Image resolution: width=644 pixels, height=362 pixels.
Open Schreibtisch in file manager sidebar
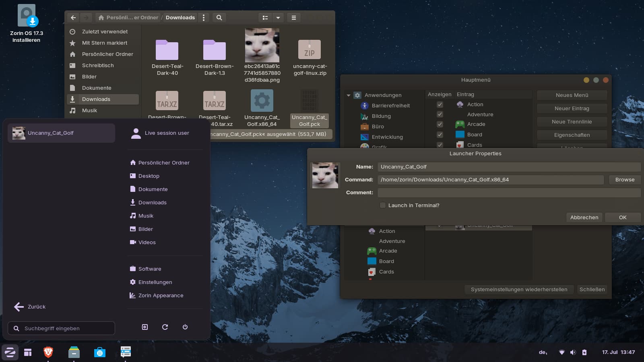(103, 66)
